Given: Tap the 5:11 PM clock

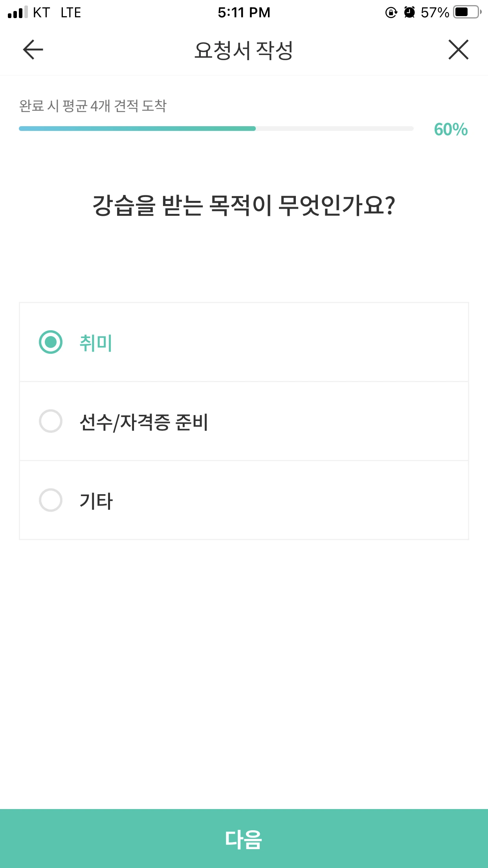Looking at the screenshot, I should (244, 13).
